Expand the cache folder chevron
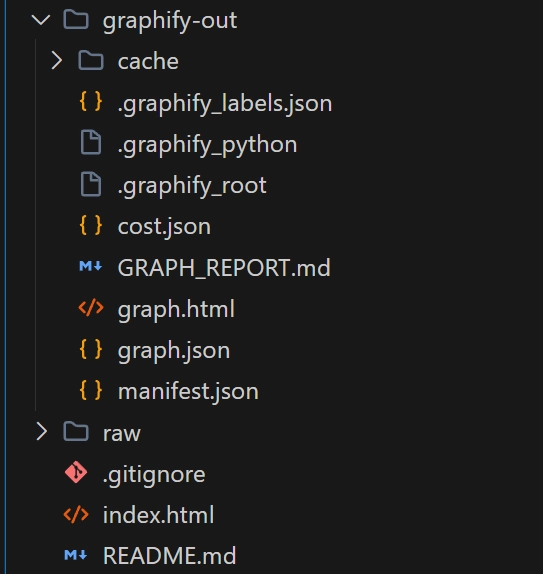Screen dimensions: 543x574 pyautogui.click(x=56, y=61)
